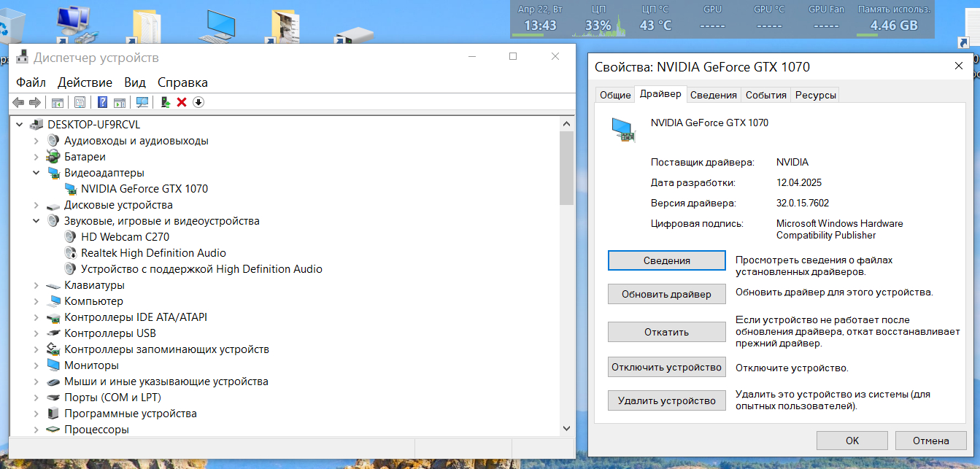Click the Клавиатуры keyboard category icon
This screenshot has height=469, width=980.
coord(53,285)
